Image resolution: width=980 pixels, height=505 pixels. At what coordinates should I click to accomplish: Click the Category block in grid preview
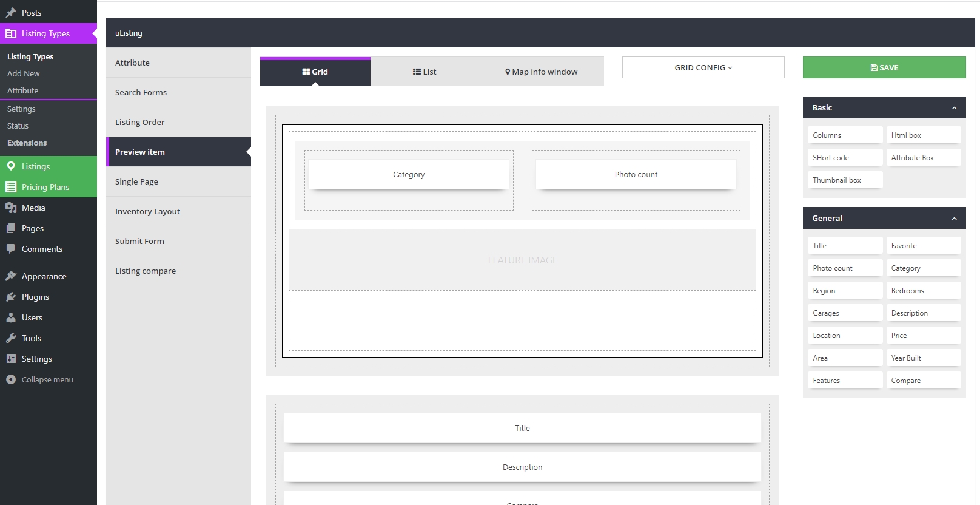click(x=409, y=174)
